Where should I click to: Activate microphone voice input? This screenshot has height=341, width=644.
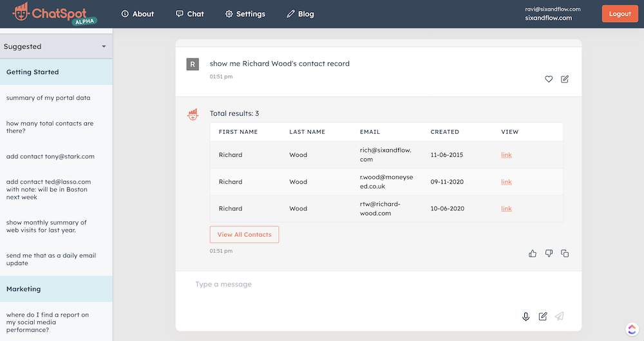(526, 317)
